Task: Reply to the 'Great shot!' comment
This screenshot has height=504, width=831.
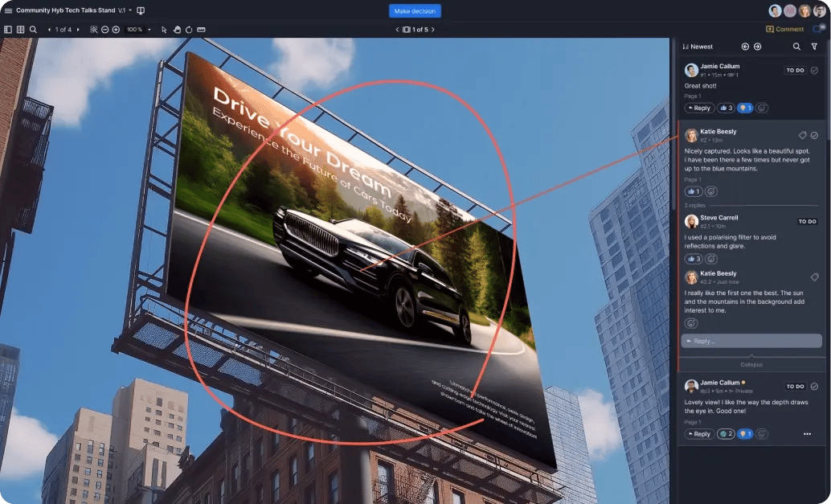Action: (699, 108)
